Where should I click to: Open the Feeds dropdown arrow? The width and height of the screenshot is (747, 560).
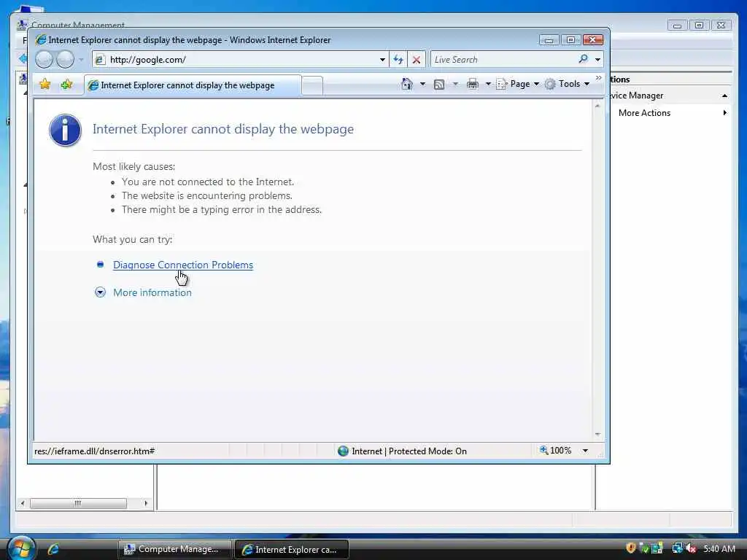coord(455,84)
